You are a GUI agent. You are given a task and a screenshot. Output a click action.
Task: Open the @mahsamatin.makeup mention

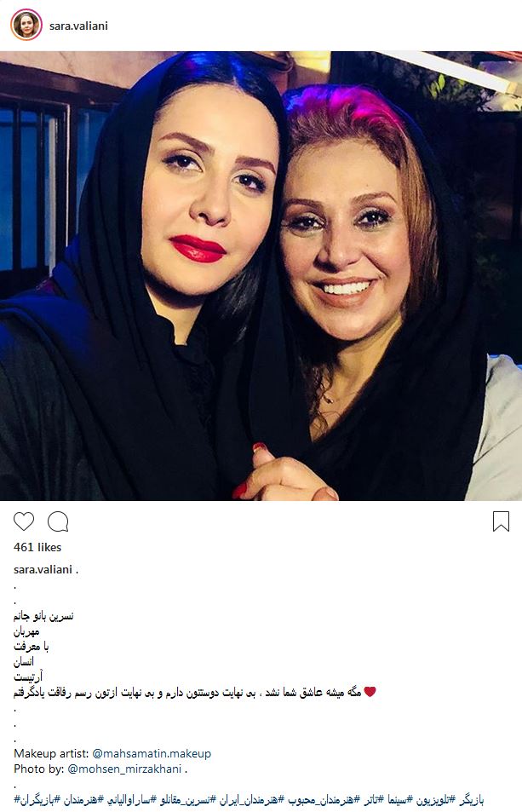(152, 753)
